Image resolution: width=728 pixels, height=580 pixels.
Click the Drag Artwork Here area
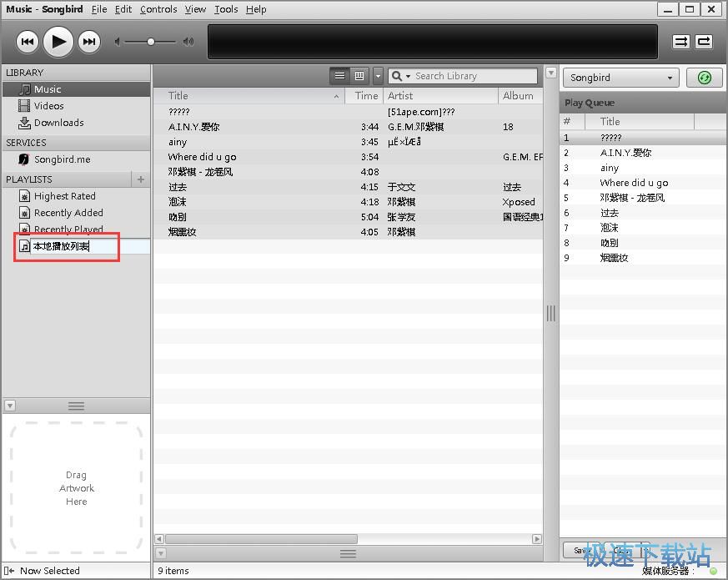pyautogui.click(x=76, y=488)
